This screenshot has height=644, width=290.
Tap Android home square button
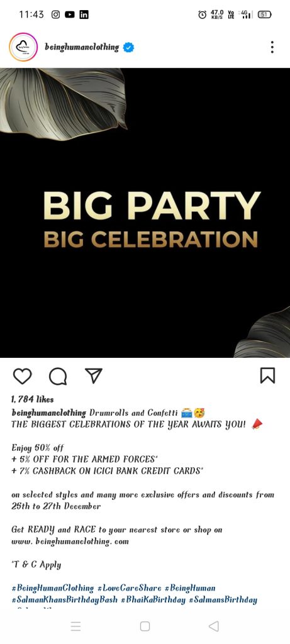tap(145, 626)
